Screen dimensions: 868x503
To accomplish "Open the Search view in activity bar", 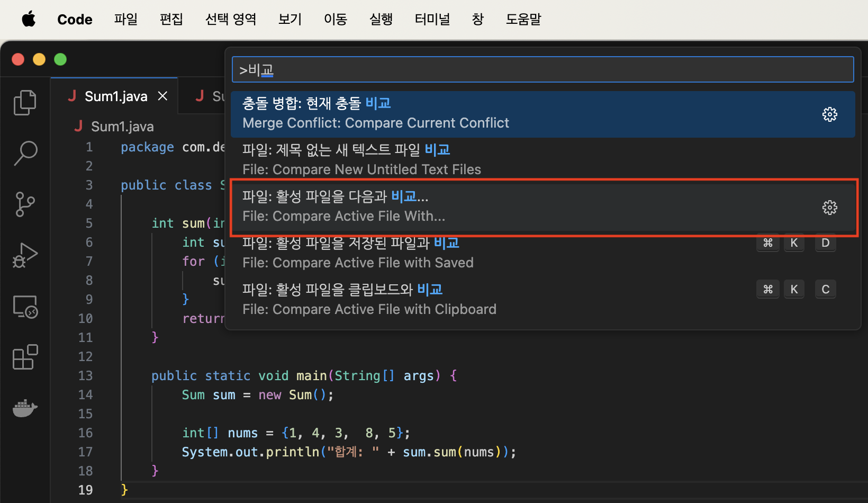I will [x=25, y=153].
